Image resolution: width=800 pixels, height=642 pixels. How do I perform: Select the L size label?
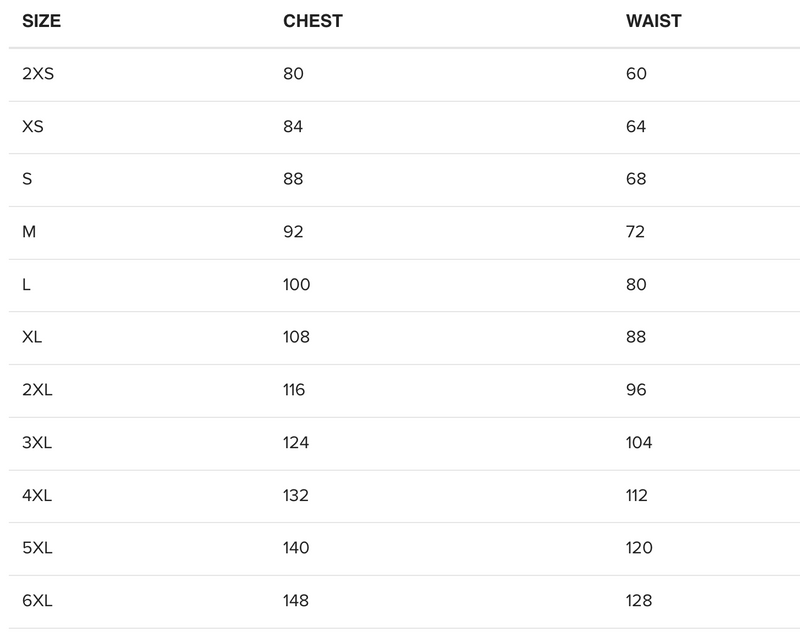(26, 285)
